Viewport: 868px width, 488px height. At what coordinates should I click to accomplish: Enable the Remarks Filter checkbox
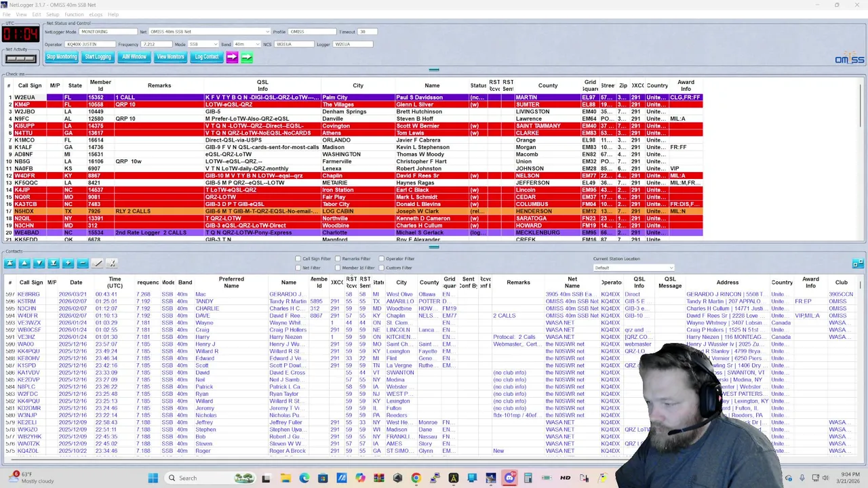[x=338, y=259]
